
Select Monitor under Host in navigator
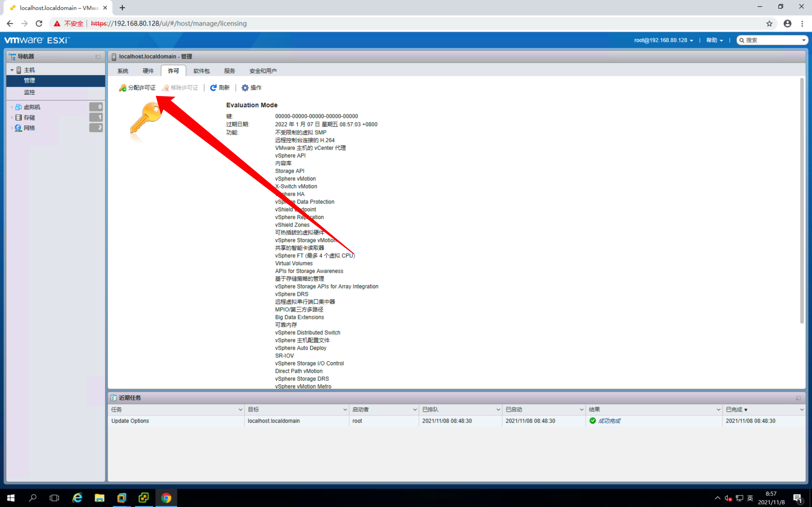pos(29,92)
